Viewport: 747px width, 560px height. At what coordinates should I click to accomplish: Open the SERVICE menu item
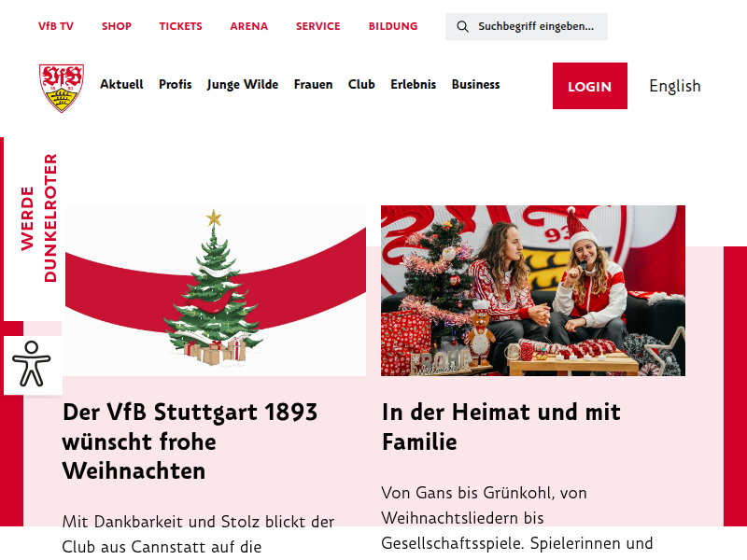[318, 26]
